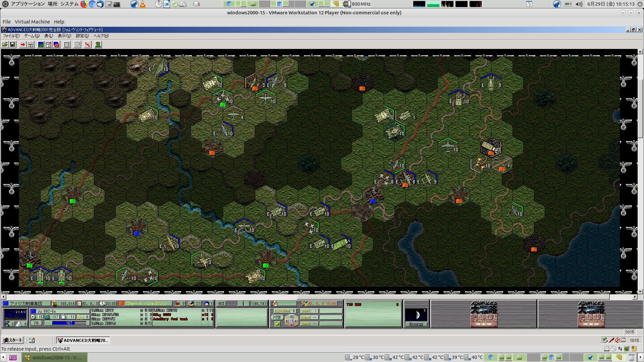Open the アプリケーション menu in top panel
The height and width of the screenshot is (362, 644).
click(28, 4)
